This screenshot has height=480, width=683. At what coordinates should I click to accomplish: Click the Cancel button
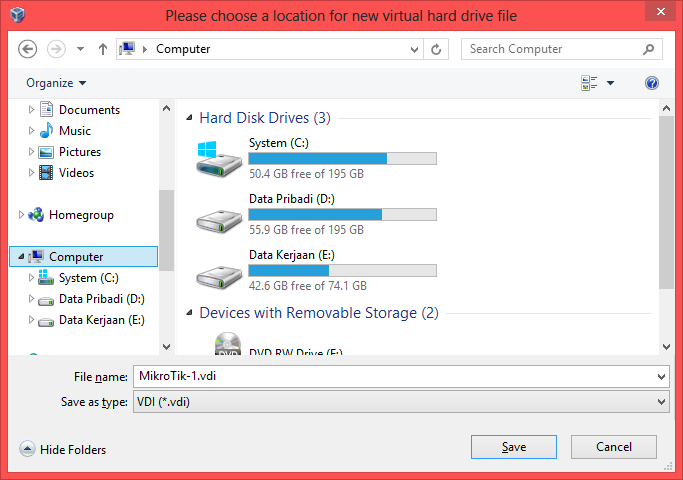pyautogui.click(x=614, y=447)
